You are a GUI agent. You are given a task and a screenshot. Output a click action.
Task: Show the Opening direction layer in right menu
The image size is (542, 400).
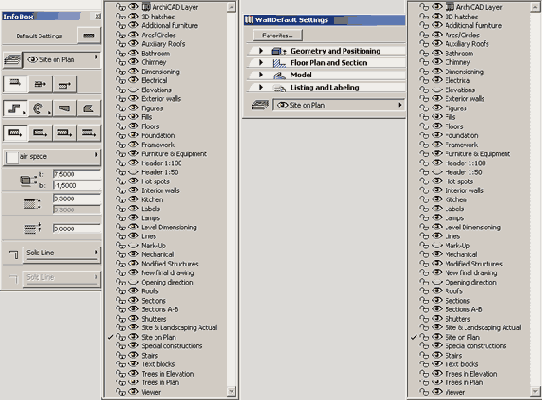(437, 282)
